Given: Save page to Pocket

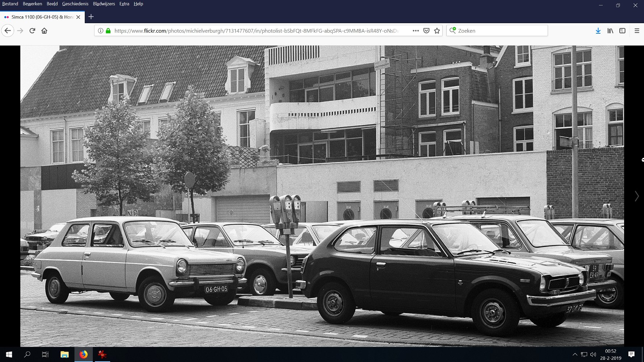Looking at the screenshot, I should 426,31.
